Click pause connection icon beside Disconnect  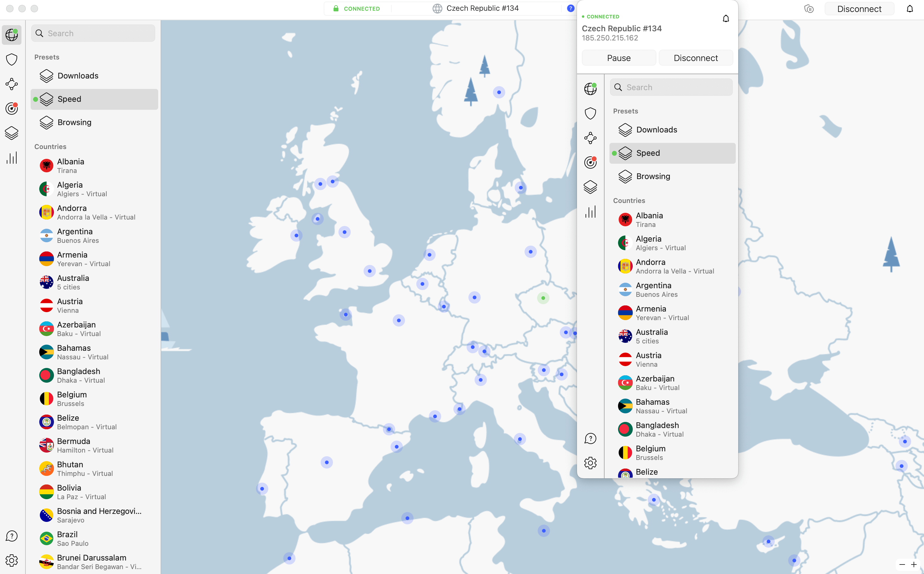(x=809, y=9)
